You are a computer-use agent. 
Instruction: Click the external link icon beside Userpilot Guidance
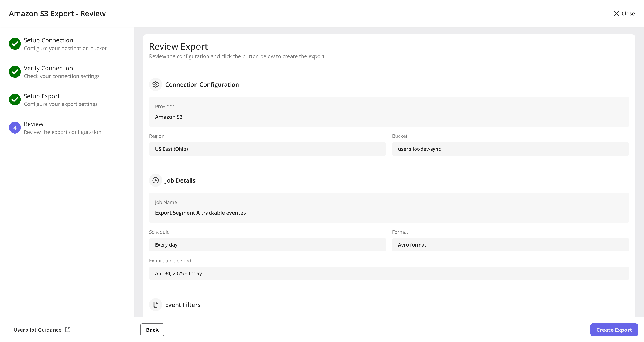click(67, 330)
